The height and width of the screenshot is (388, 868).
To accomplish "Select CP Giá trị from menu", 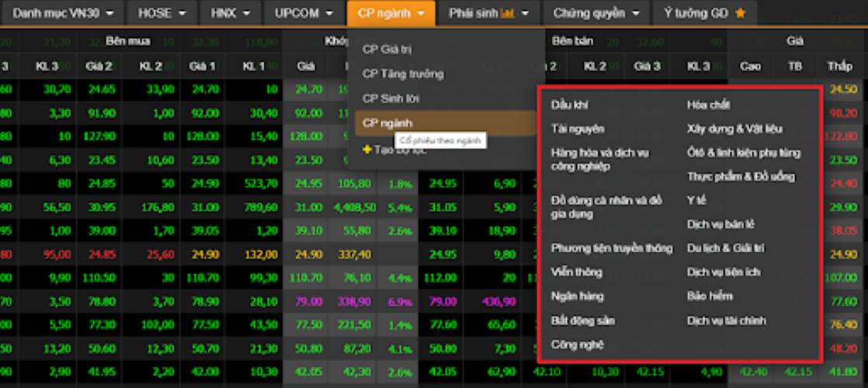I will (x=387, y=50).
